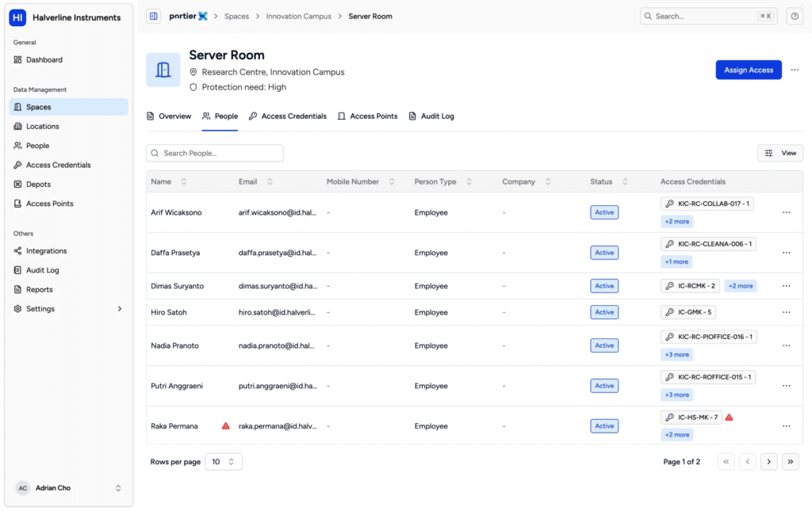Screen dimensions: 812x511
Task: Open row actions for Nadia Pranoto
Action: pos(786,345)
